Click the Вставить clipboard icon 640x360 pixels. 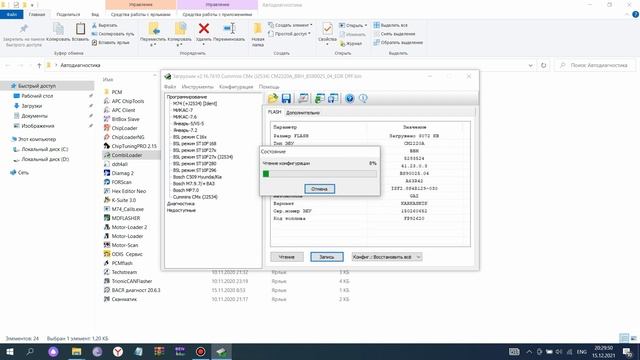coord(80,29)
